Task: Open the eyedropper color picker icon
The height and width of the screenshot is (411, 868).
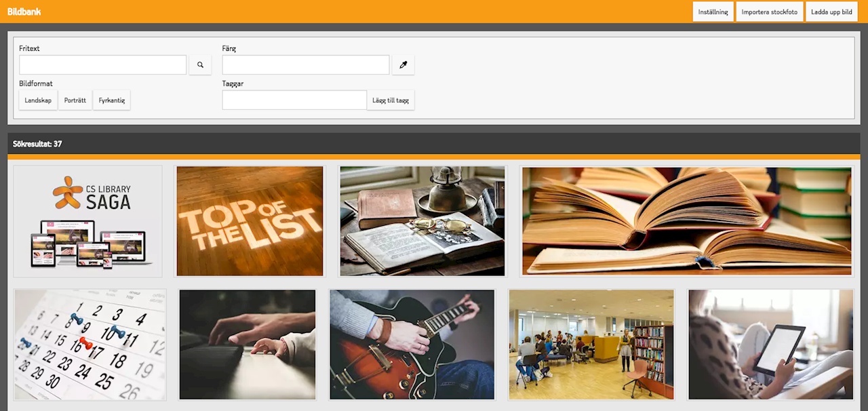Action: pos(403,65)
